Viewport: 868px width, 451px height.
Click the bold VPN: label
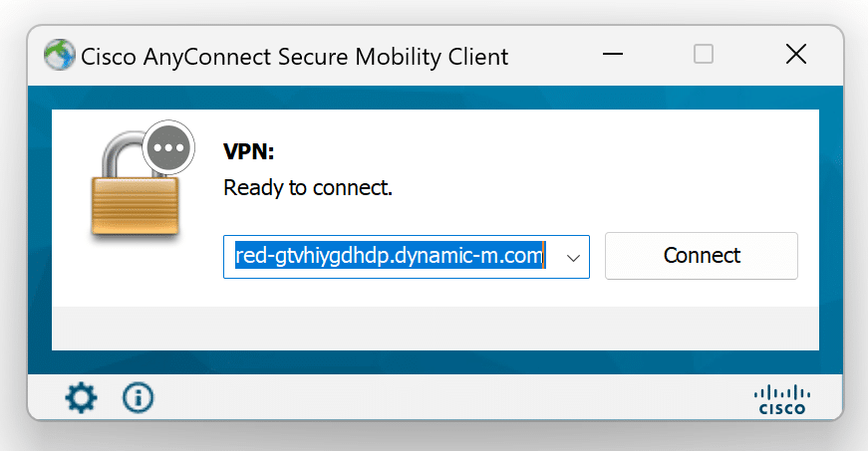click(x=248, y=152)
